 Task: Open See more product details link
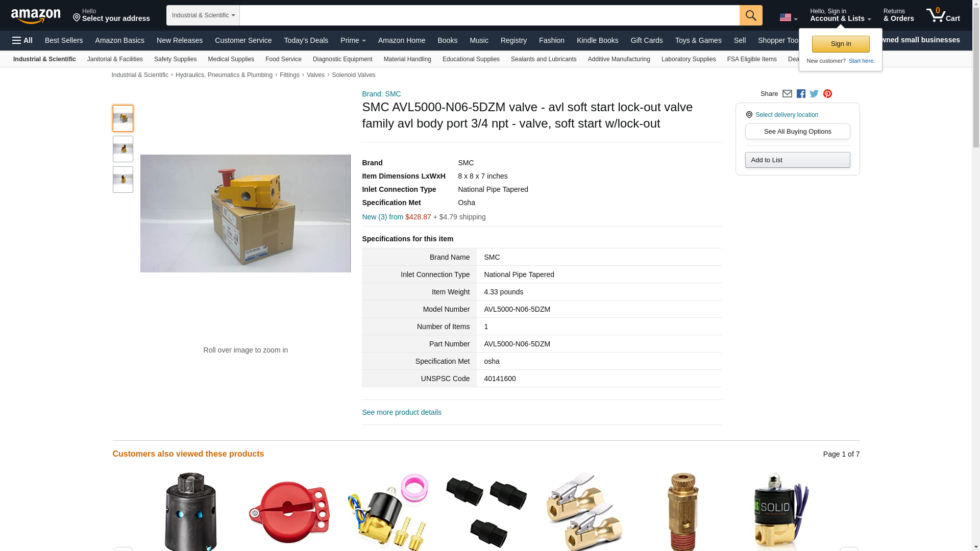402,412
